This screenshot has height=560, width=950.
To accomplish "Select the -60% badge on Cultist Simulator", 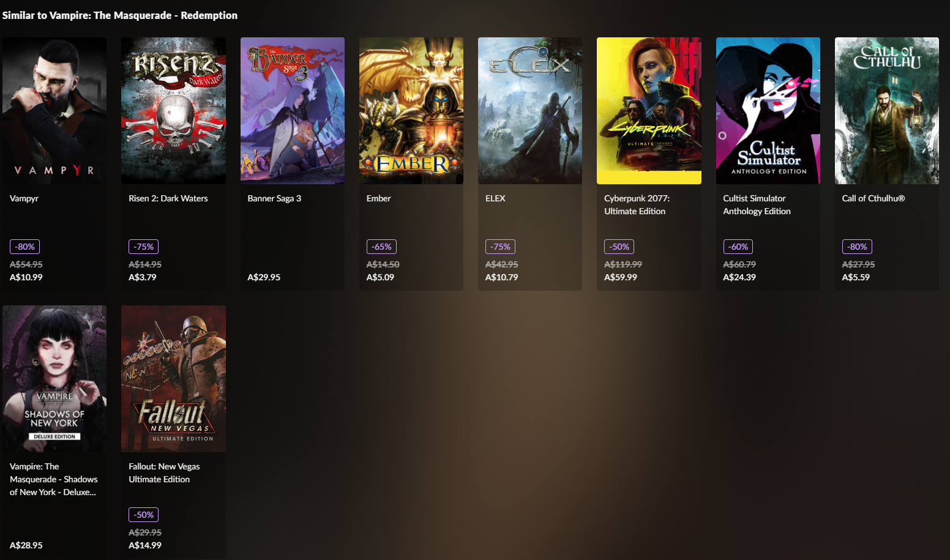I will tap(738, 247).
